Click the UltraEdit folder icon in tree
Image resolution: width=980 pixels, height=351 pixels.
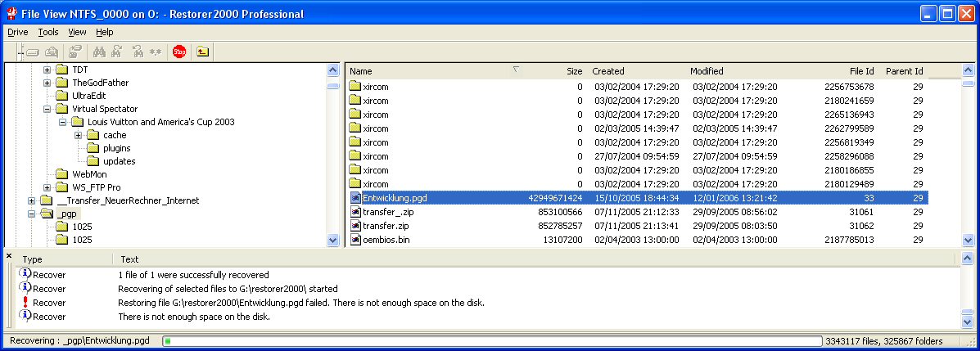(61, 96)
